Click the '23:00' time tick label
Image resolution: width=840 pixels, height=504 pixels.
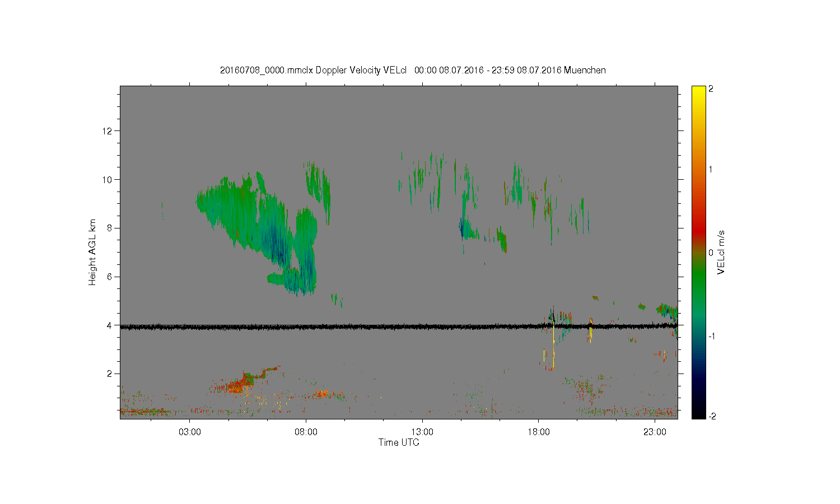tap(655, 432)
